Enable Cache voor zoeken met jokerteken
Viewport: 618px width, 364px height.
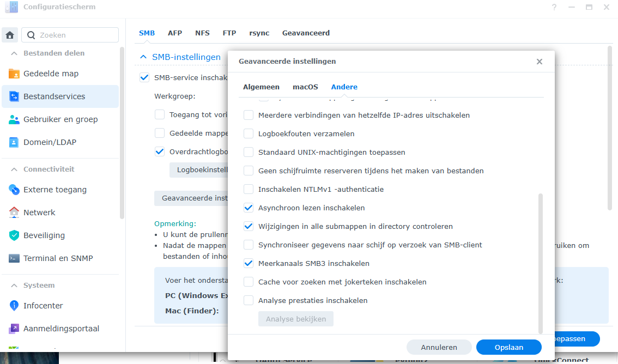[x=249, y=282]
